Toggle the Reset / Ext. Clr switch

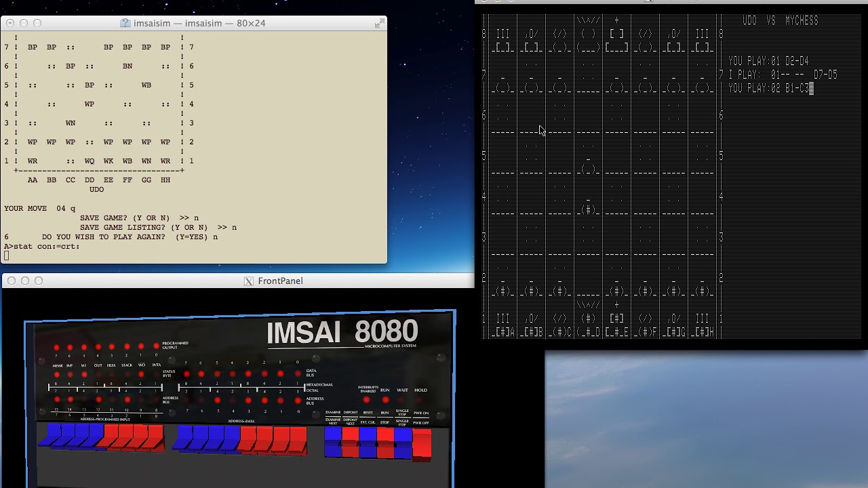pyautogui.click(x=368, y=443)
